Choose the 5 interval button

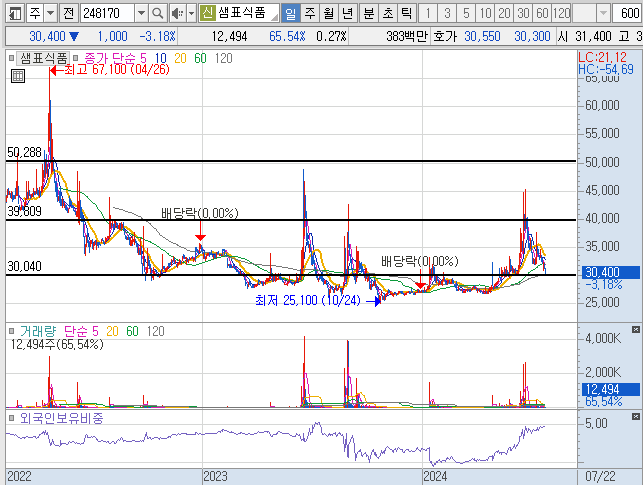[x=466, y=13]
